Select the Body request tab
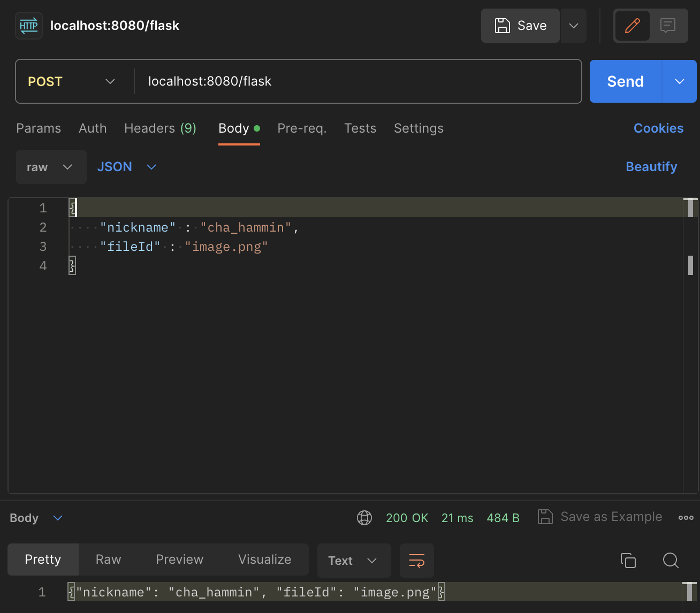This screenshot has width=700, height=613. point(239,128)
